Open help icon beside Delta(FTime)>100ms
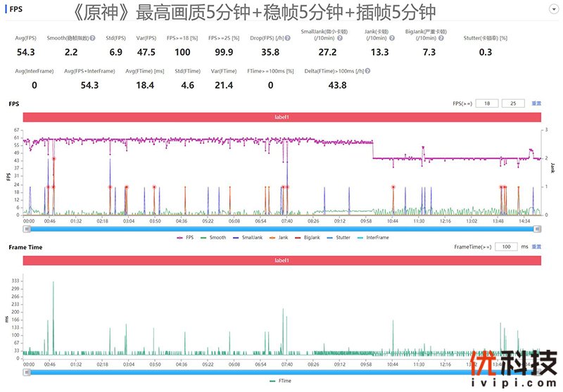563x392 pixels. click(367, 71)
